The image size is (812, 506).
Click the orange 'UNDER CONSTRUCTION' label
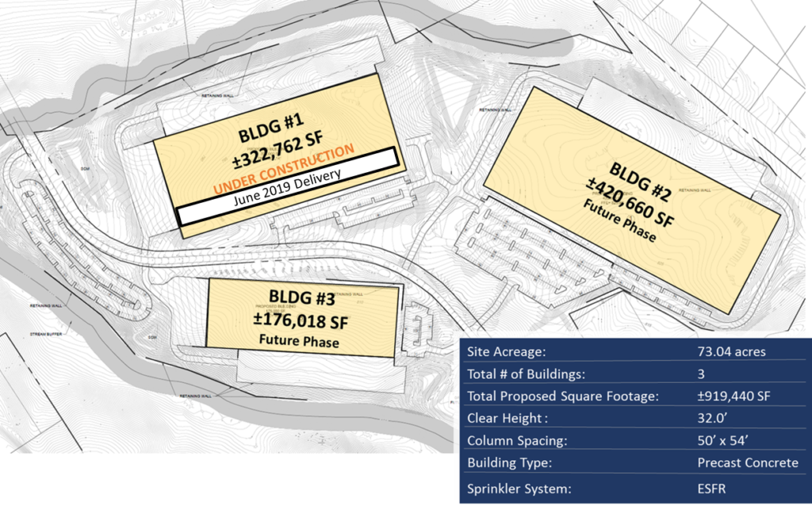tap(284, 169)
